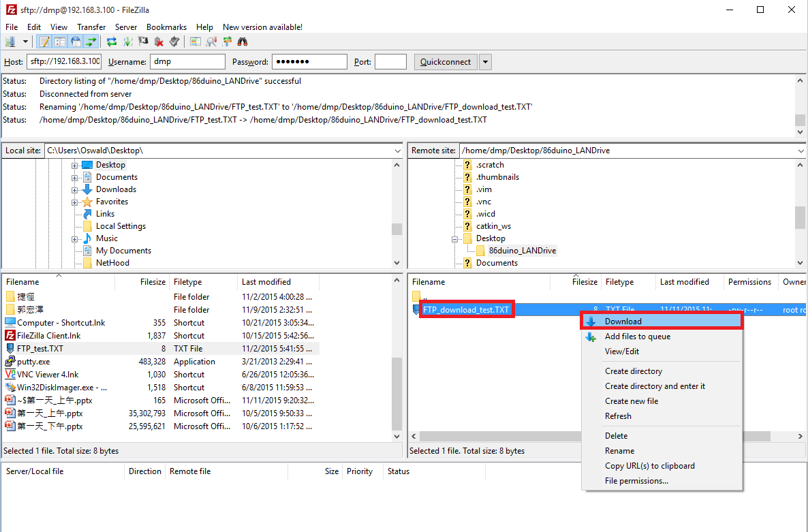Collapse the remote Desktop tree node
Screen dimensions: 808x532
[455, 239]
